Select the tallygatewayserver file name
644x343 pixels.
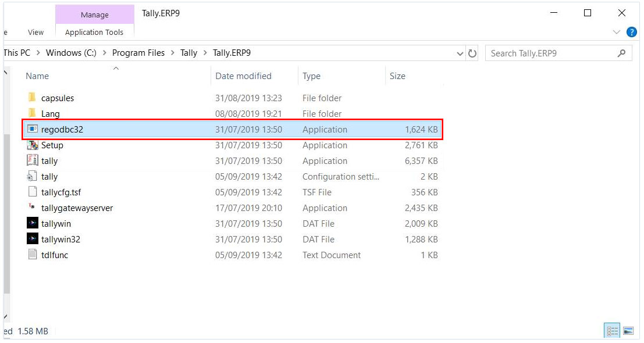(77, 208)
